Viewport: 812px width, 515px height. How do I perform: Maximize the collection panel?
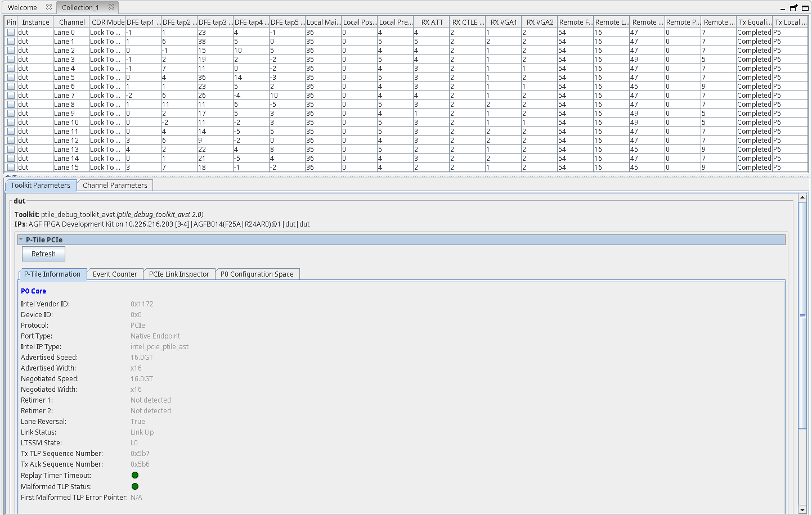pos(805,8)
